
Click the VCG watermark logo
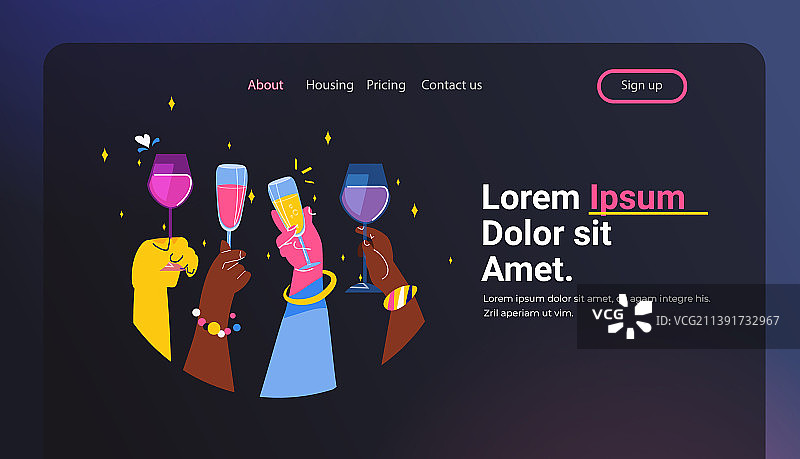tap(622, 315)
